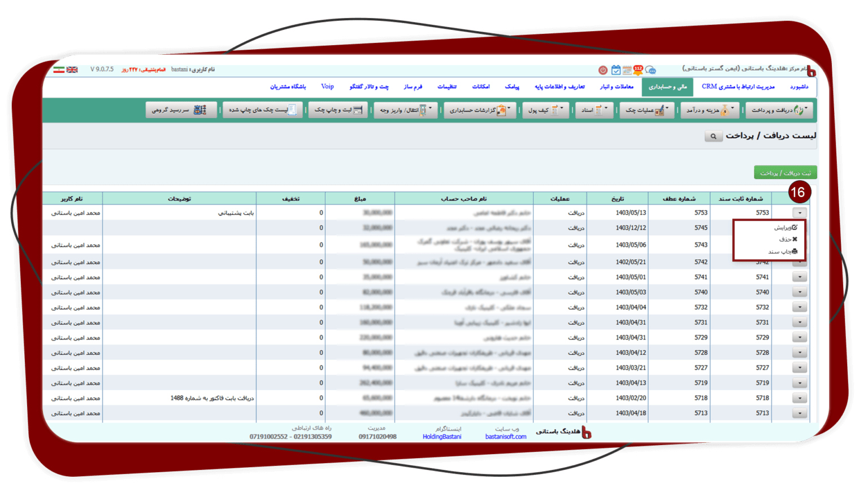
Task: Open the تنظیمات tab
Action: click(x=447, y=87)
